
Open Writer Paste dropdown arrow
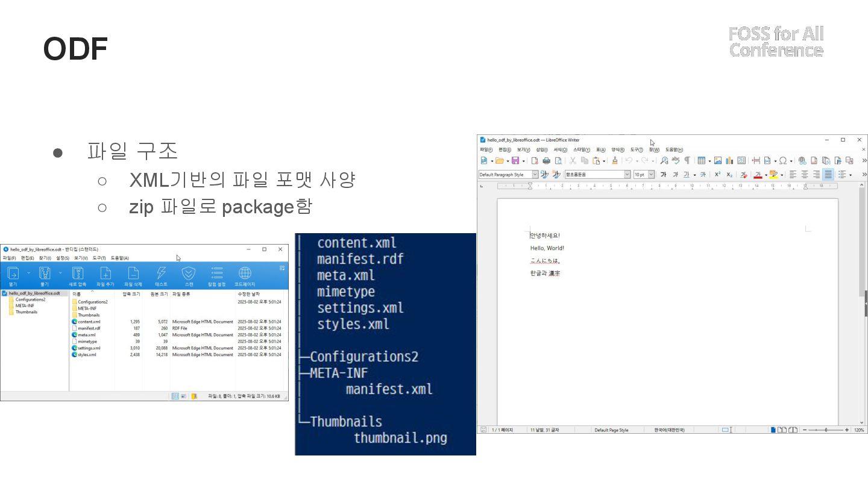click(604, 161)
